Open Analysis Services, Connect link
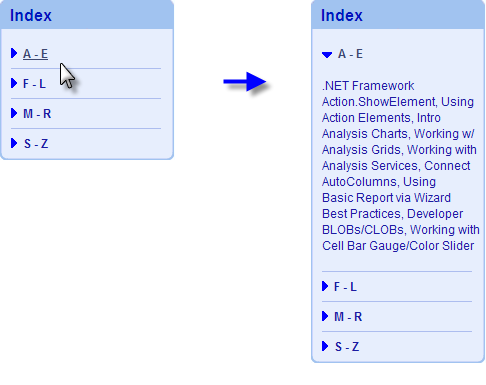 [396, 166]
